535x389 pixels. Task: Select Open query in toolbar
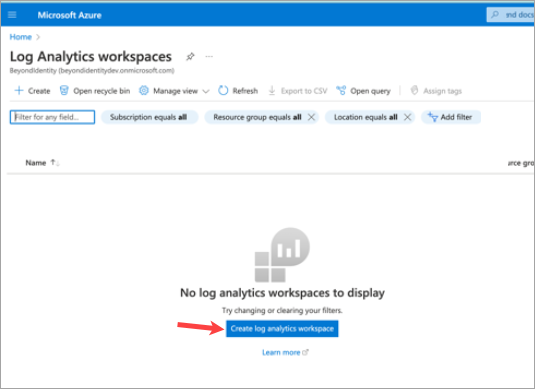tap(363, 91)
